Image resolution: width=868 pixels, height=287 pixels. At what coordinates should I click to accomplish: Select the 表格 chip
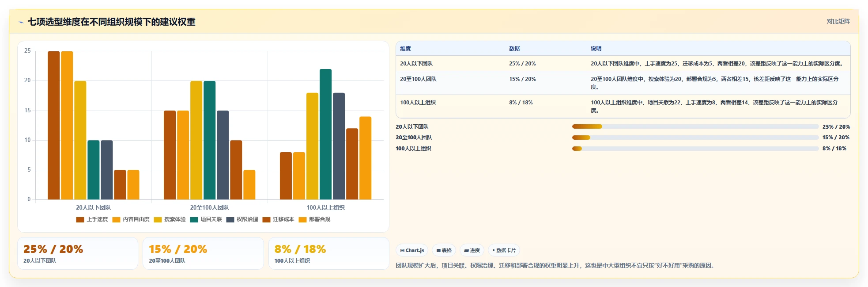tap(444, 250)
